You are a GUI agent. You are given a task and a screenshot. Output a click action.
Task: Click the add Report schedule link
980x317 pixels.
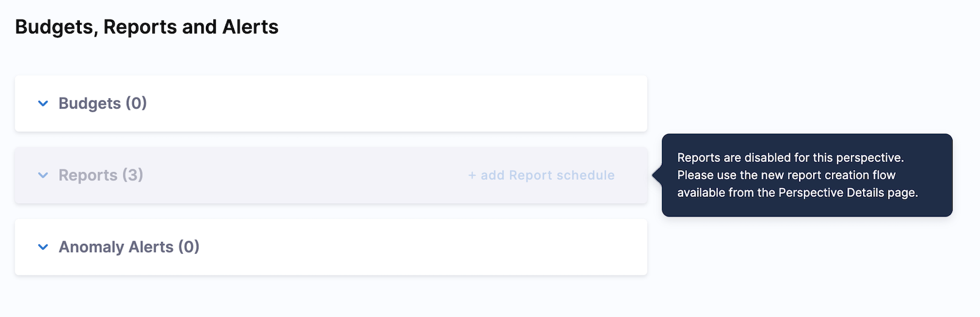(x=547, y=176)
